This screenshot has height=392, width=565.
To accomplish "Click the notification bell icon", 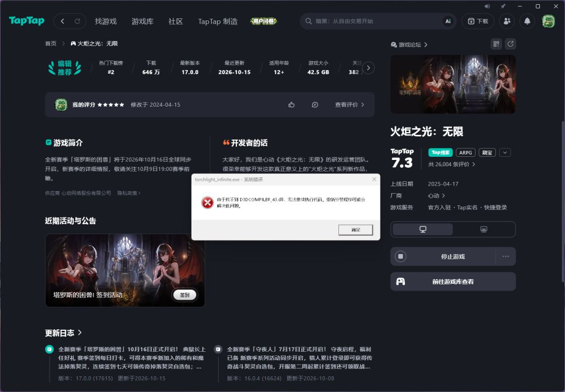I will pyautogui.click(x=527, y=21).
